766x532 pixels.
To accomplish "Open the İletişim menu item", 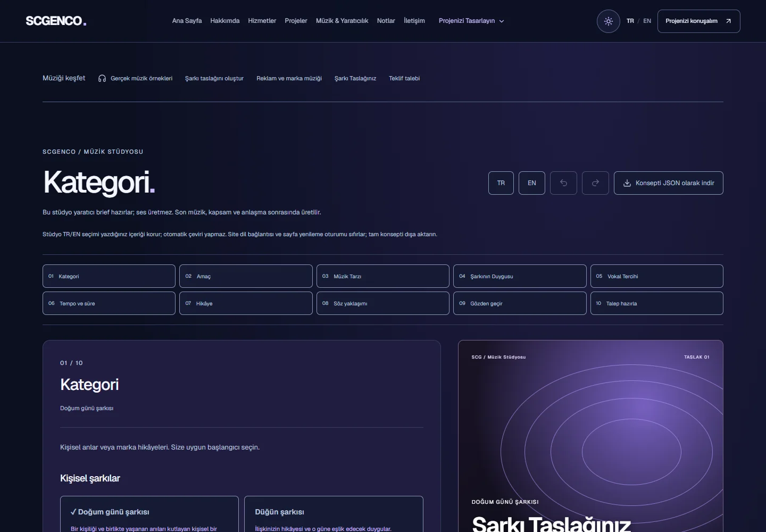I will 414,21.
